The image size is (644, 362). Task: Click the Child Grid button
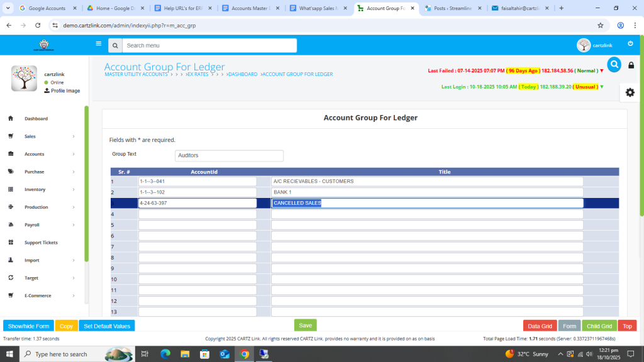coord(599,326)
